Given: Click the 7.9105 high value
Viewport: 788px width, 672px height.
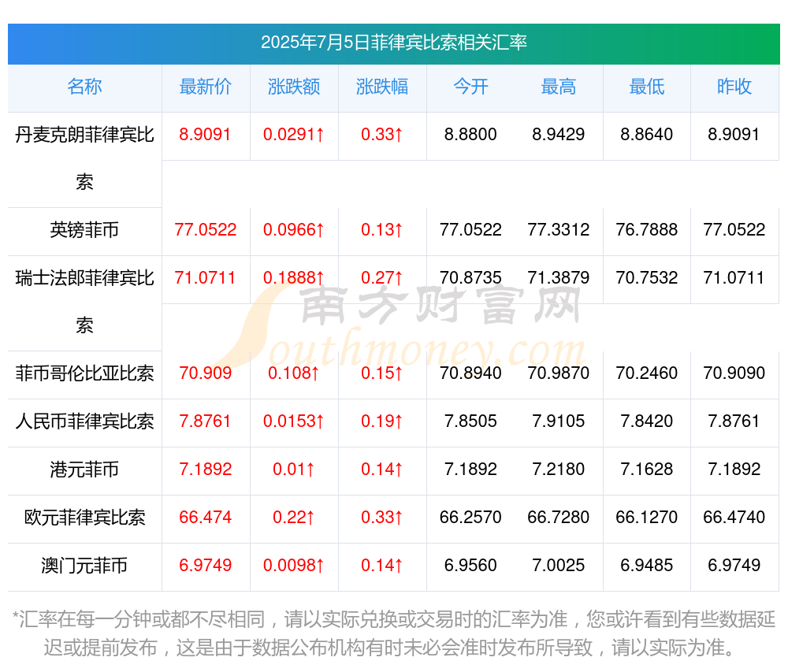Looking at the screenshot, I should click(x=559, y=421).
